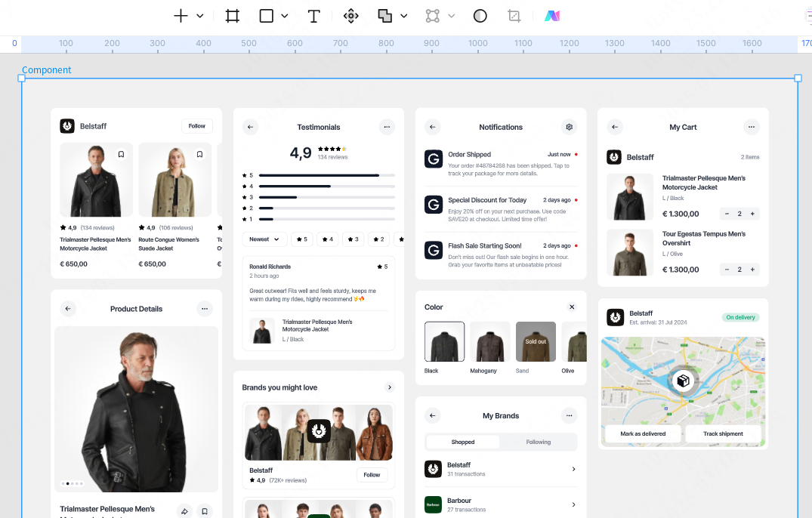Image resolution: width=812 pixels, height=518 pixels.
Task: Click the On delivery status badge
Action: click(x=740, y=317)
